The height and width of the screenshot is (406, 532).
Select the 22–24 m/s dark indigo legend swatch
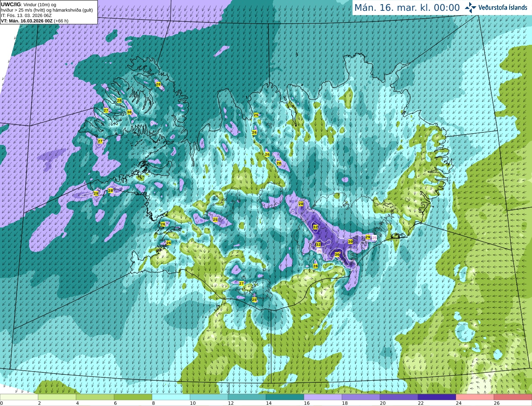pos(437,397)
